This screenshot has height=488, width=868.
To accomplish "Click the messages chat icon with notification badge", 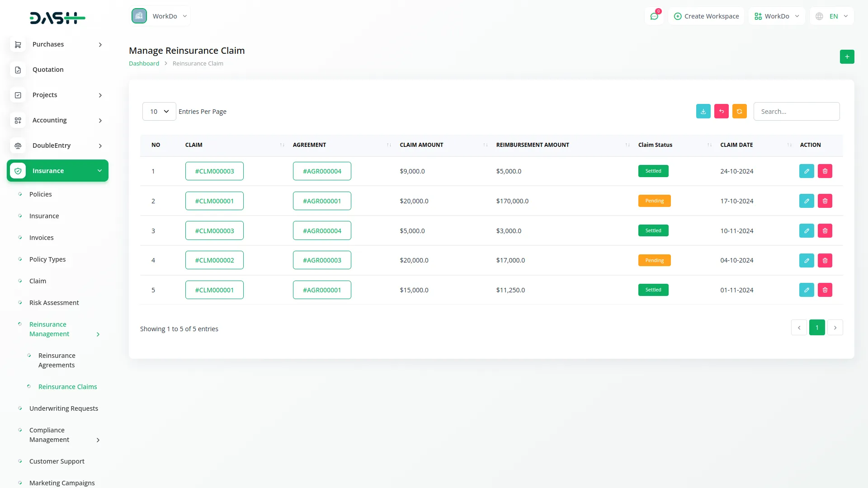I will point(654,16).
